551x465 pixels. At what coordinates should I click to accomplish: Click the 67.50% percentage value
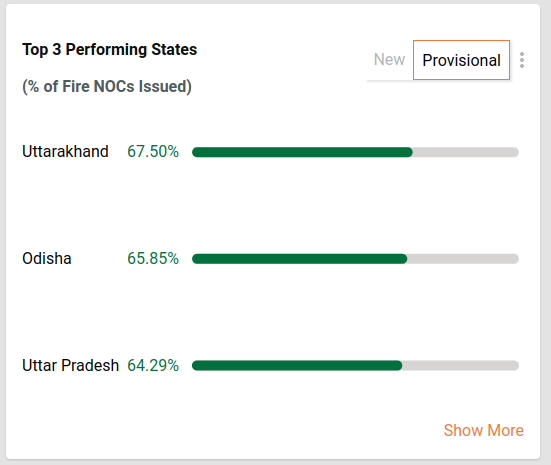point(153,151)
